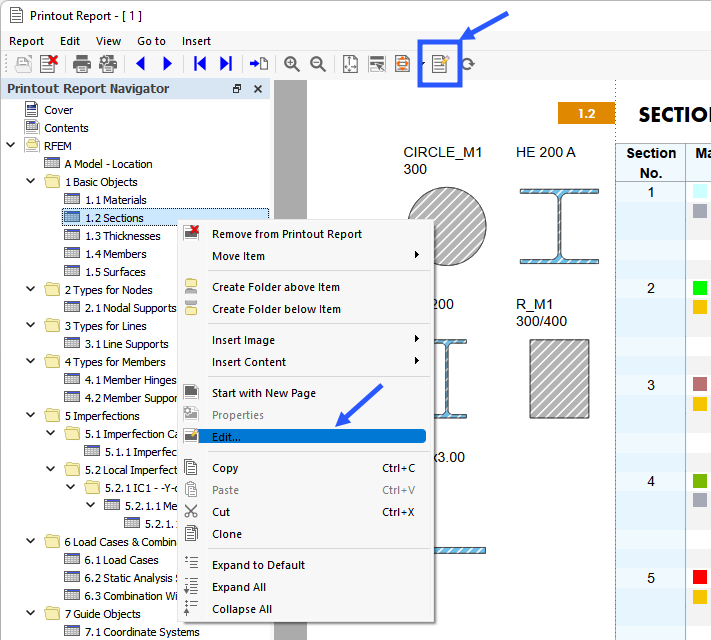Collapse the 5.1 Imperfection Cases node
Image resolution: width=711 pixels, height=640 pixels.
(51, 433)
